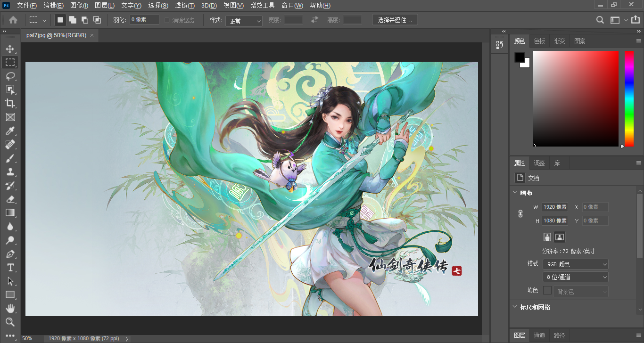Select the Horizontal Type tool

(10, 267)
